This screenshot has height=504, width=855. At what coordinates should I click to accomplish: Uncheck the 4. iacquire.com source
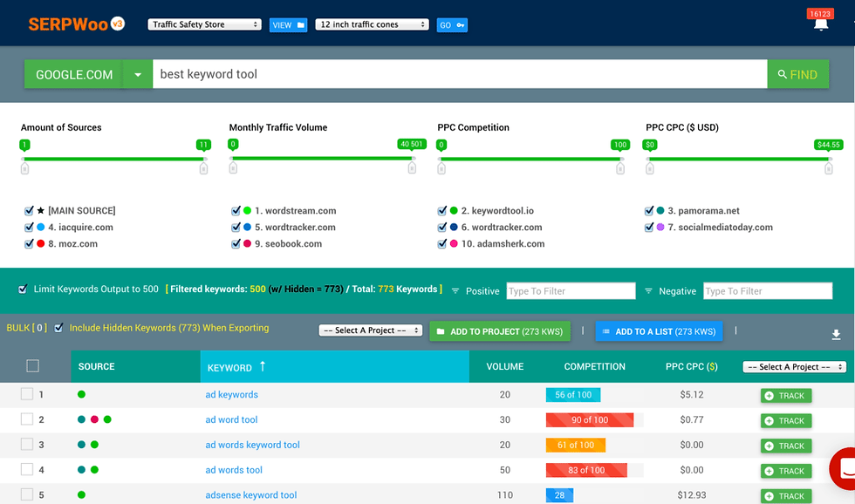[29, 227]
